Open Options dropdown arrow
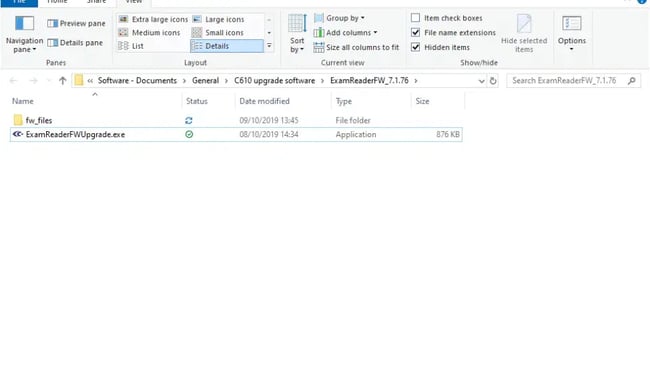The image size is (650, 365). 572,49
